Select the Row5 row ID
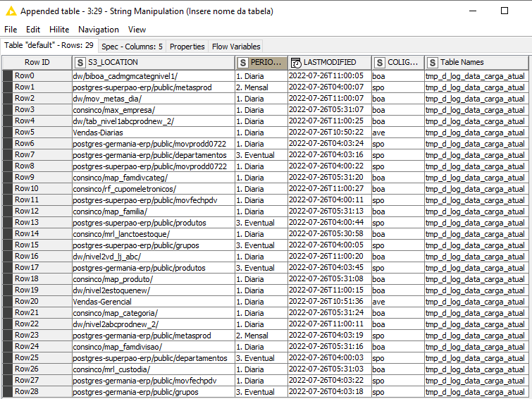This screenshot has height=399, width=532. (37, 132)
